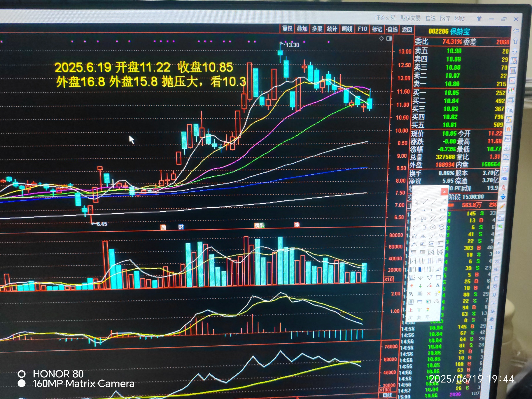The height and width of the screenshot is (399, 532).
Task: Click the yellow 涨 event marker under chart
Action: tap(297, 225)
